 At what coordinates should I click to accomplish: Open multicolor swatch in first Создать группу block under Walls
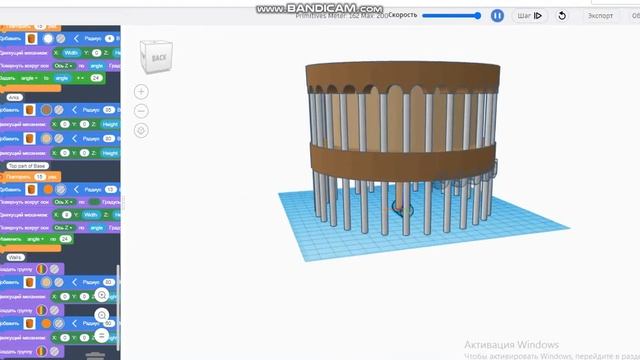click(x=42, y=269)
